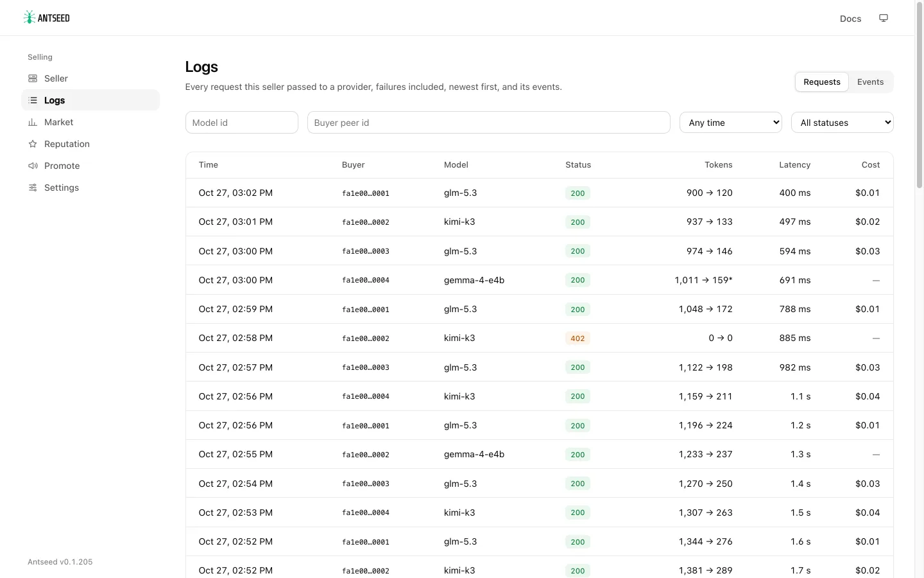
Task: Click the 1,307 → 263 tokens value
Action: [706, 512]
